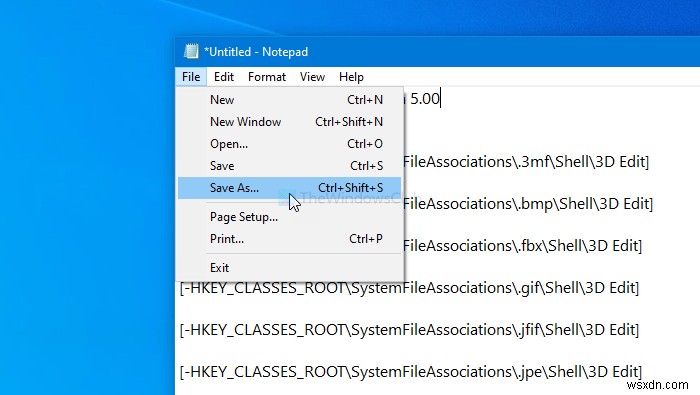Open the View menu
This screenshot has width=700, height=395.
pos(312,77)
